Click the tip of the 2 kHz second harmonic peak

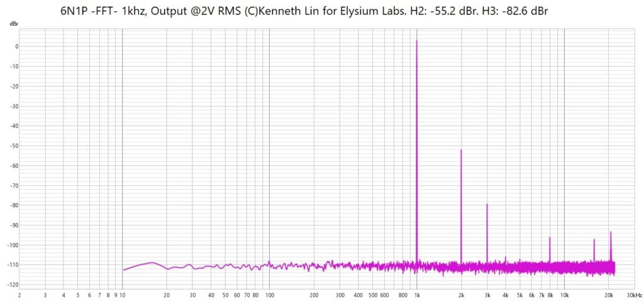point(461,150)
